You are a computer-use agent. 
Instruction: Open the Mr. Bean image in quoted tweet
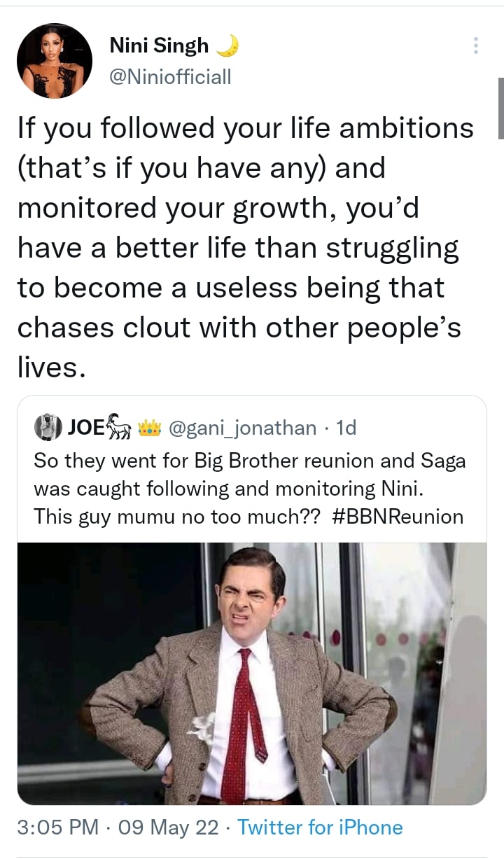point(251,673)
